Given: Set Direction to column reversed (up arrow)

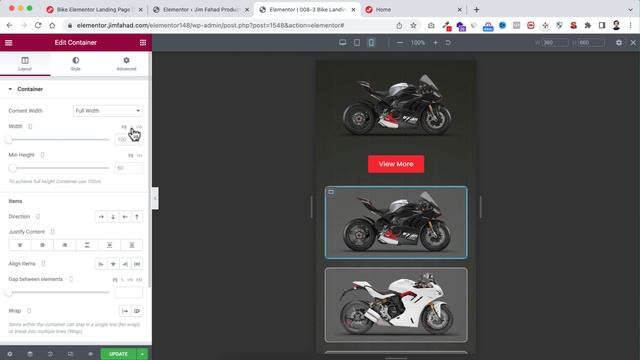Looking at the screenshot, I should [x=137, y=217].
